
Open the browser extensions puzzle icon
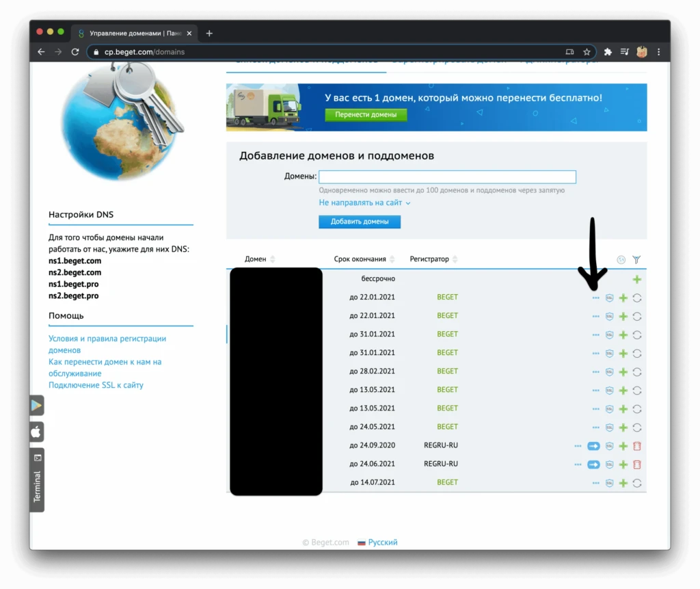(608, 52)
